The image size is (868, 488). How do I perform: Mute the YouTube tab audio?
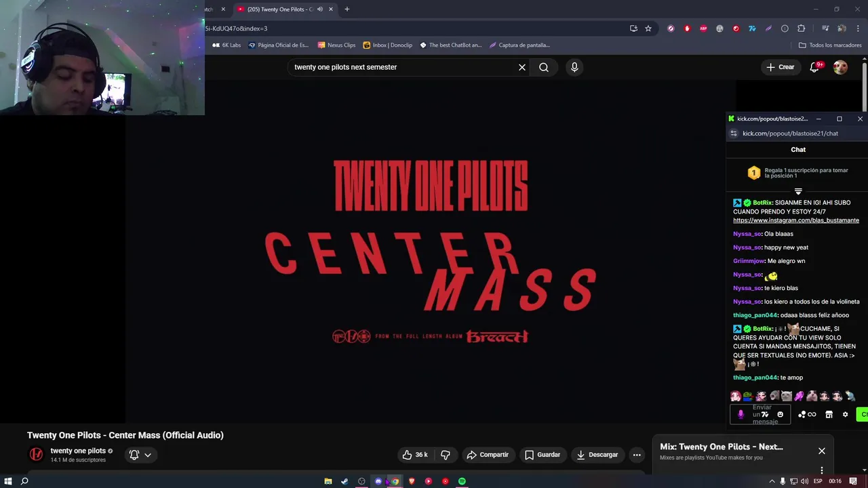tap(320, 9)
